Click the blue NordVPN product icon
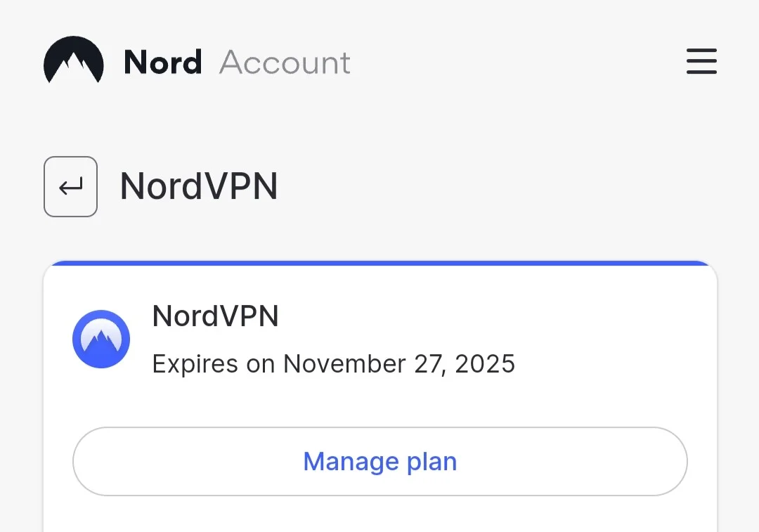The width and height of the screenshot is (759, 532). pos(101,339)
